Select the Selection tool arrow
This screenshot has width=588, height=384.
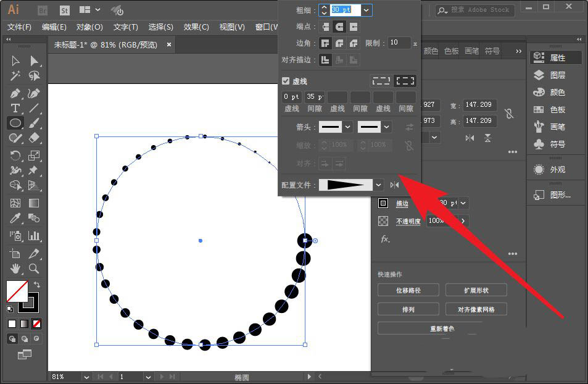tap(15, 61)
